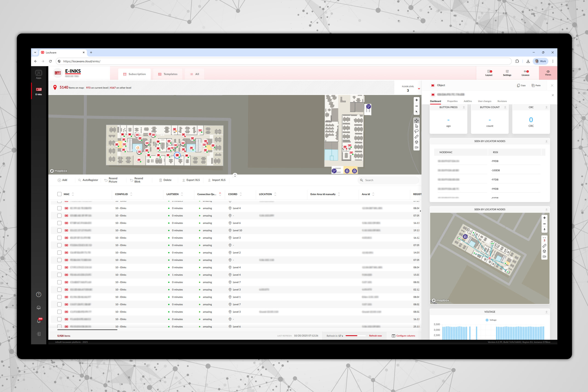Select the row checkbox for the 1 minutes entry
This screenshot has height=392, width=588.
click(59, 275)
